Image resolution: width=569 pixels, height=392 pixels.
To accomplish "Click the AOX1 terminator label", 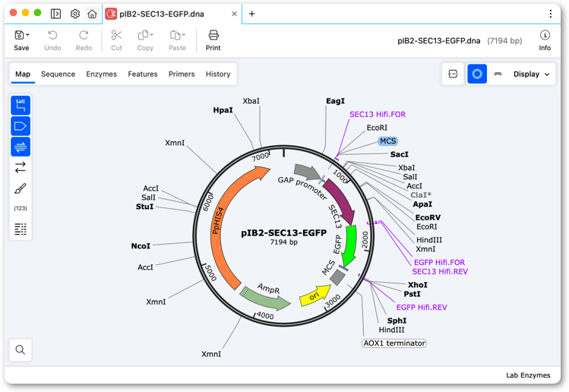I will tap(394, 343).
